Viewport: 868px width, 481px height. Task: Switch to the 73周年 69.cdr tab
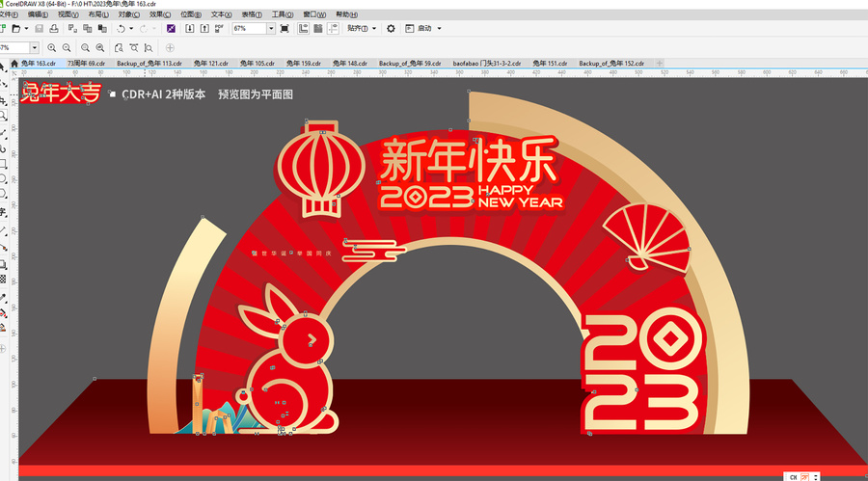pos(87,64)
